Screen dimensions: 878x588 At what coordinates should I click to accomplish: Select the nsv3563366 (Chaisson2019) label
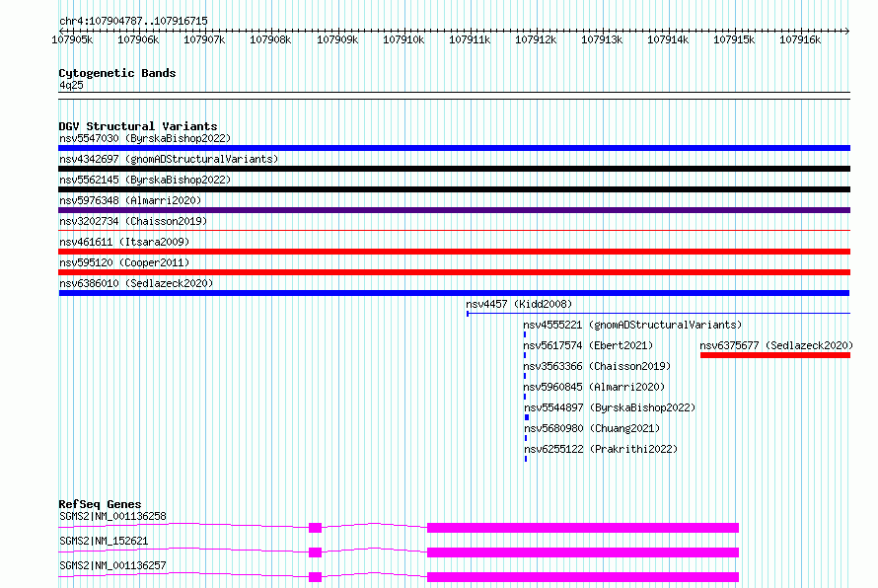[597, 366]
